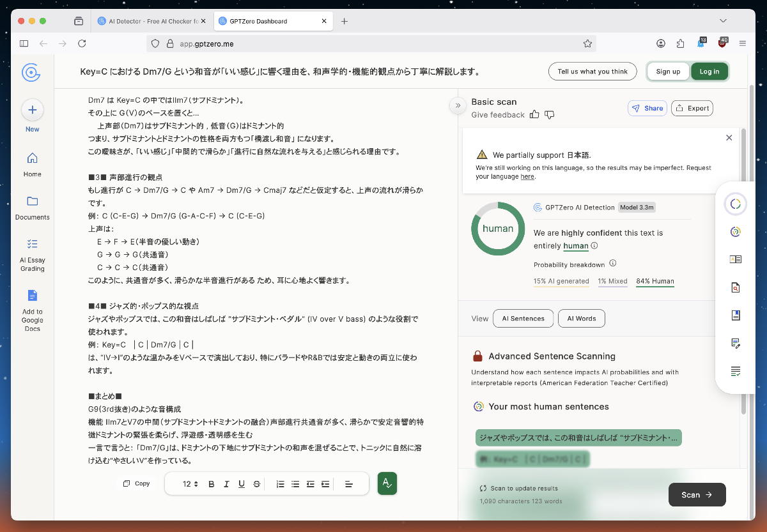Screen dimensions: 767x532
Task: Toggle bold formatting
Action: pos(212,484)
